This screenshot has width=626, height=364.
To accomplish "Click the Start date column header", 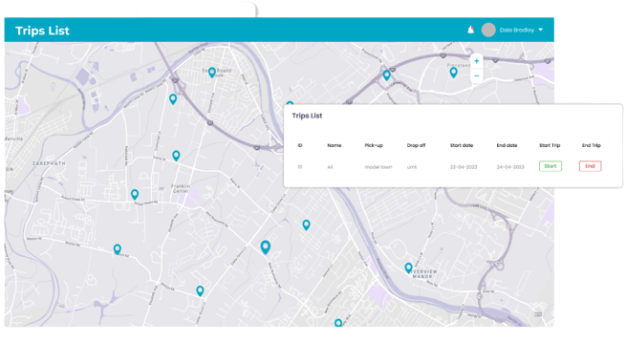I will pyautogui.click(x=462, y=145).
